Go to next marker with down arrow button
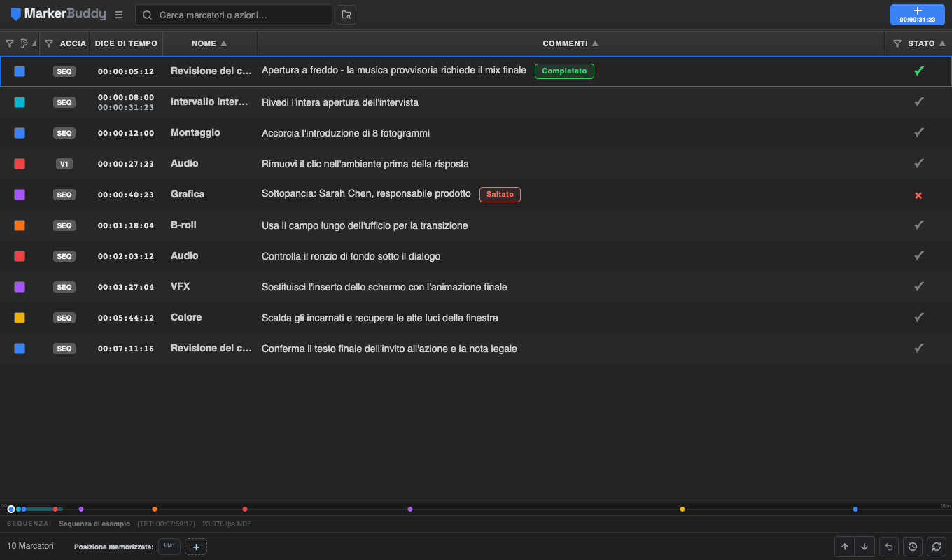Screen dimensions: 952x560 coord(864,547)
